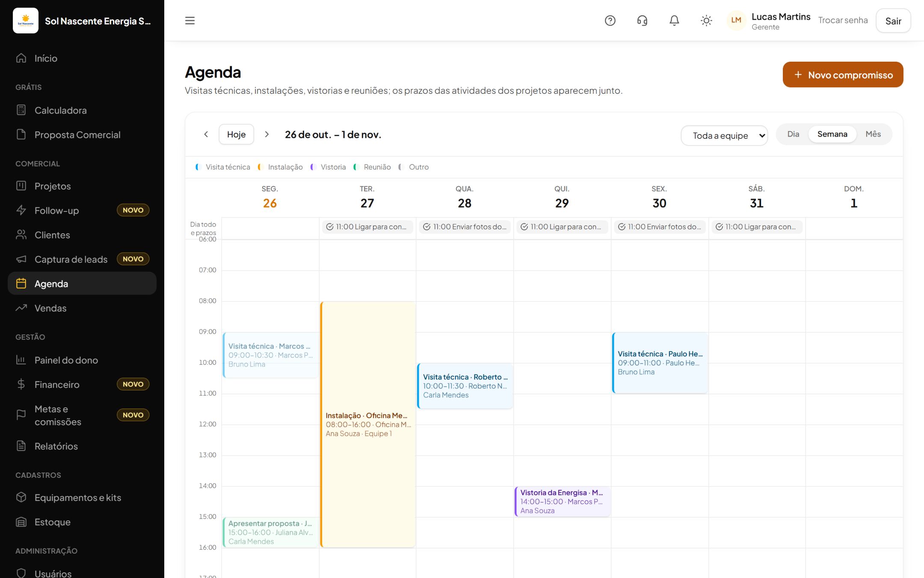
Task: Collapse sidebar with hamburger menu icon
Action: point(190,21)
